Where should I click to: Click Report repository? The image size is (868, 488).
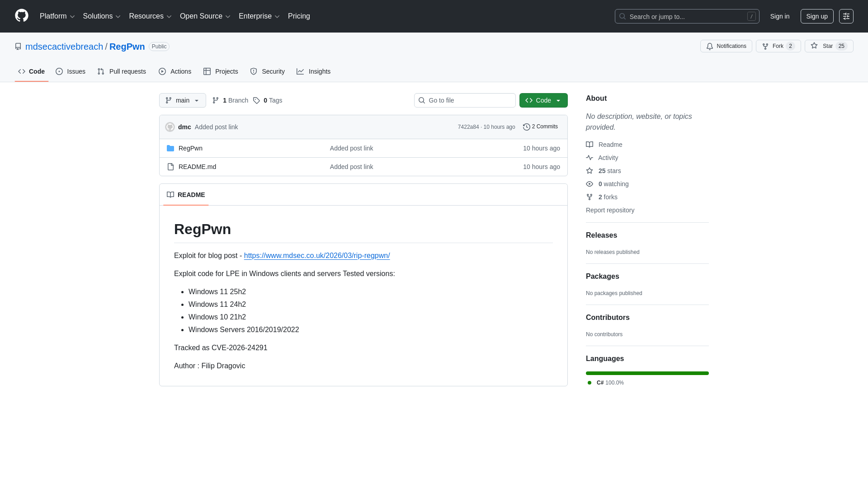pos(610,210)
